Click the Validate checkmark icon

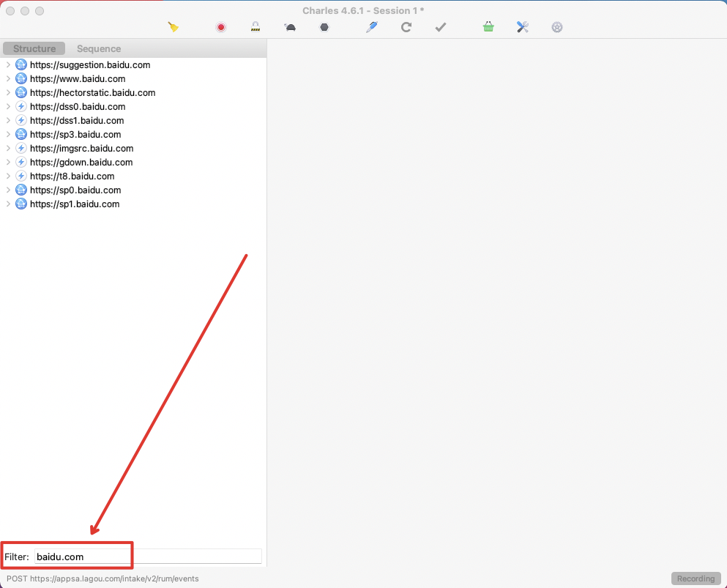coord(441,27)
